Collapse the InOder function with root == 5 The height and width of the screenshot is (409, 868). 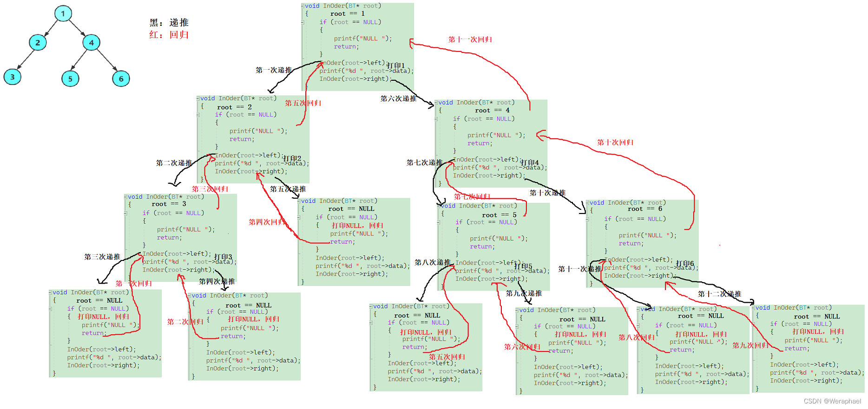point(439,206)
